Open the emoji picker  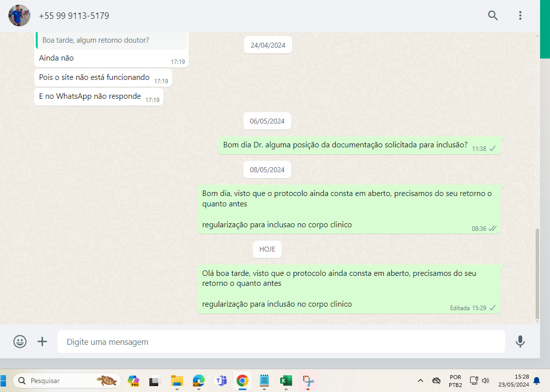tap(20, 341)
